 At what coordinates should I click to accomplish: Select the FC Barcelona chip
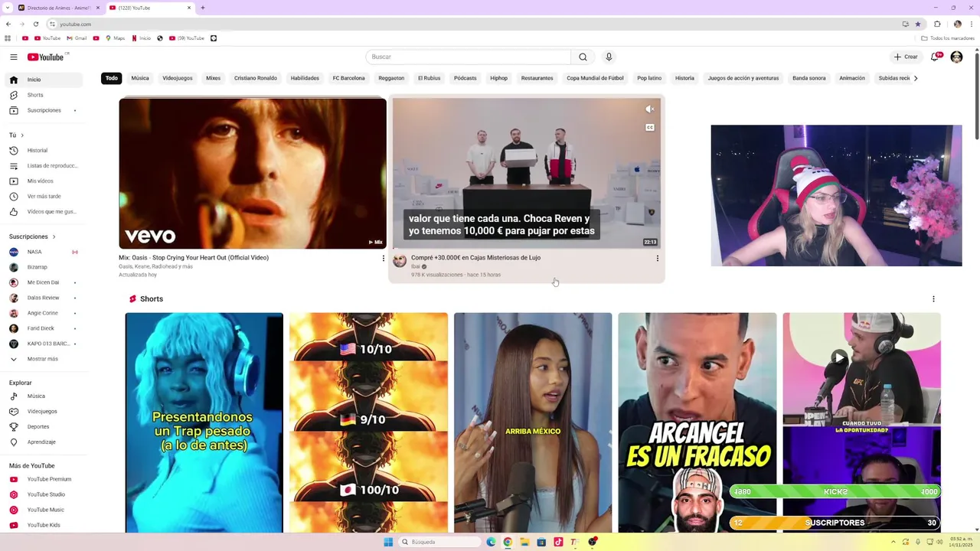point(348,78)
